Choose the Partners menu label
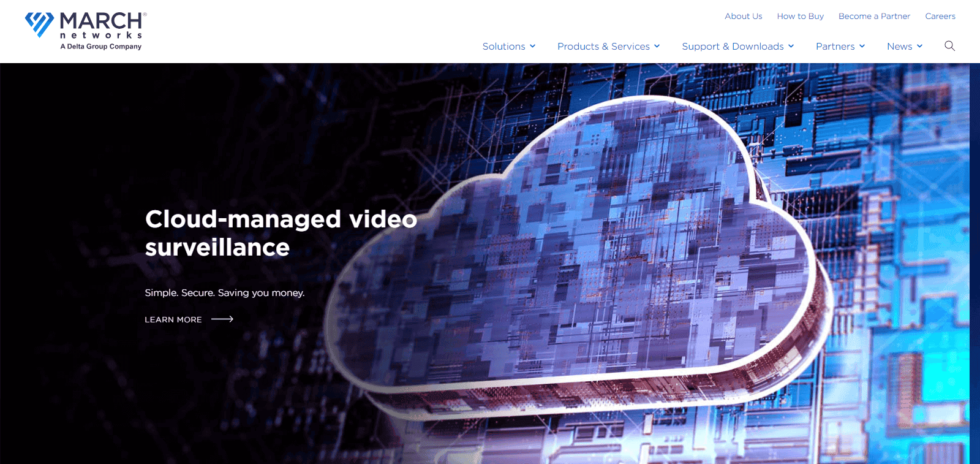Viewport: 980px width, 464px height. tap(835, 47)
